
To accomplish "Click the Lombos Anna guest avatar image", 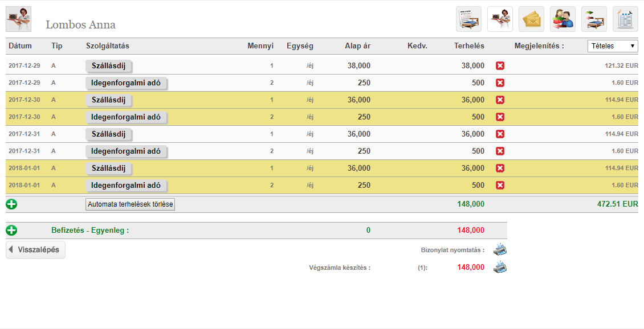I will click(18, 19).
